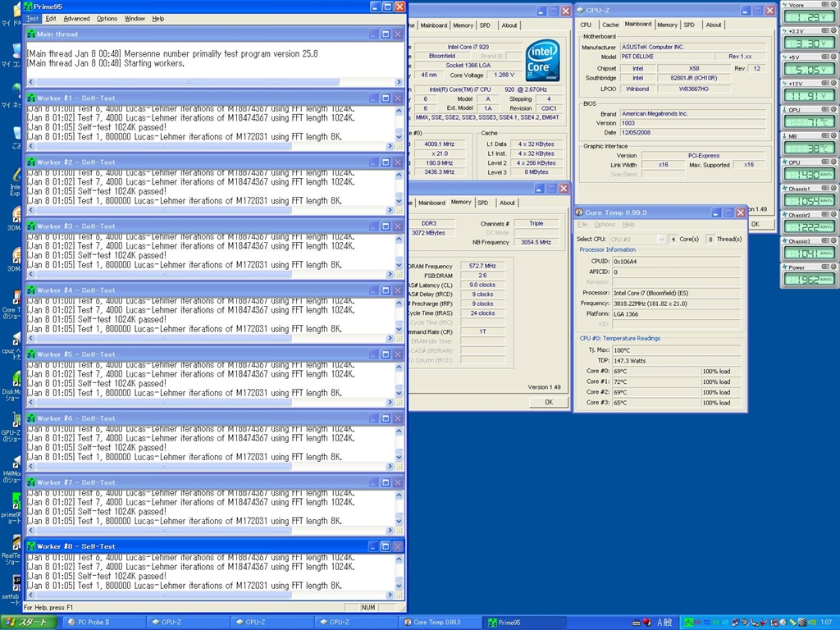This screenshot has height=630, width=840.
Task: Open Help menu in Core Temp
Action: tap(628, 225)
